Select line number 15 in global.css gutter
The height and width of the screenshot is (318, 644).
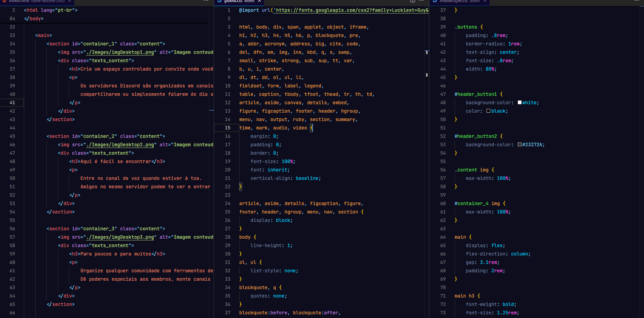(x=227, y=128)
